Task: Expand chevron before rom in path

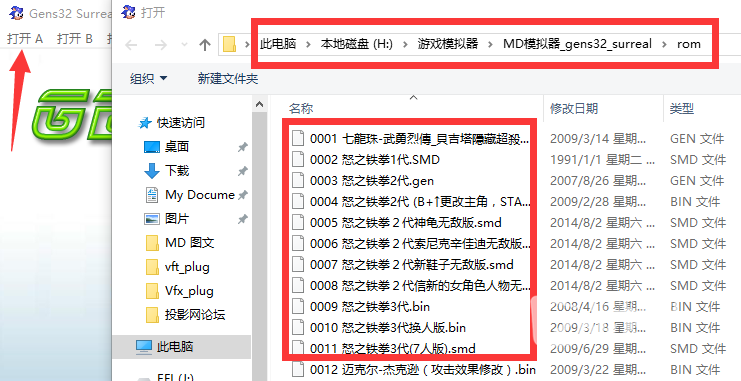Action: tap(664, 44)
